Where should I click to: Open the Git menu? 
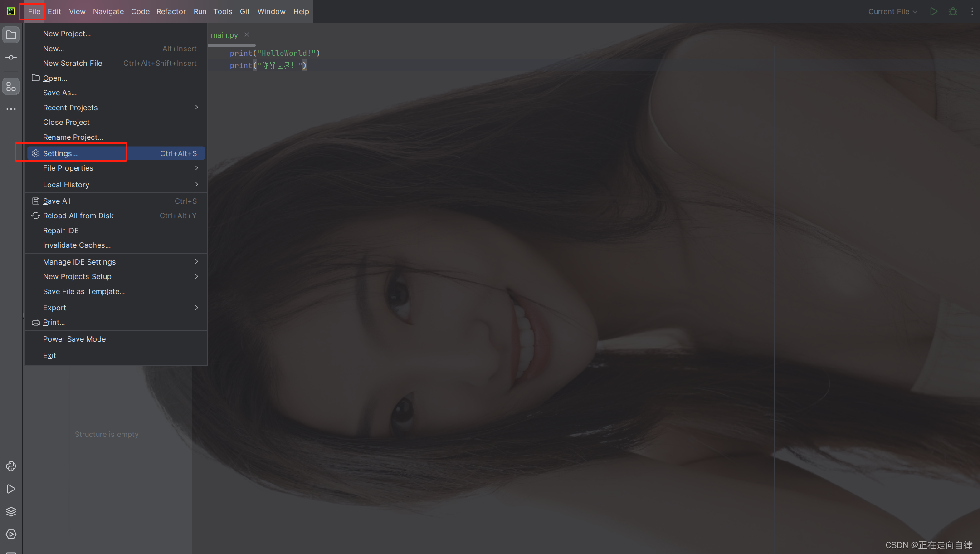pyautogui.click(x=245, y=11)
